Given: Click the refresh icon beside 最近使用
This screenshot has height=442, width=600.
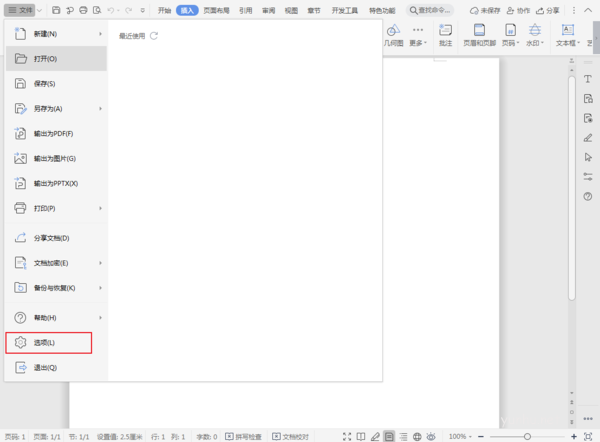Looking at the screenshot, I should click(154, 35).
